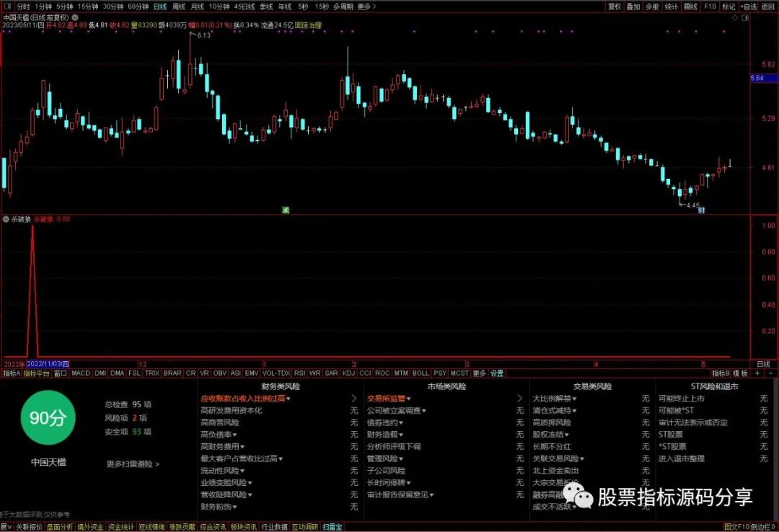This screenshot has height=532, width=779.
Task: Click the minus zoom icon at bottom right
Action: (771, 373)
